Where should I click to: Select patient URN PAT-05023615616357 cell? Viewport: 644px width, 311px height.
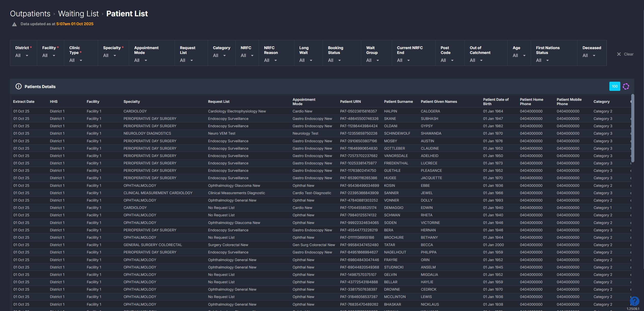[x=358, y=111]
